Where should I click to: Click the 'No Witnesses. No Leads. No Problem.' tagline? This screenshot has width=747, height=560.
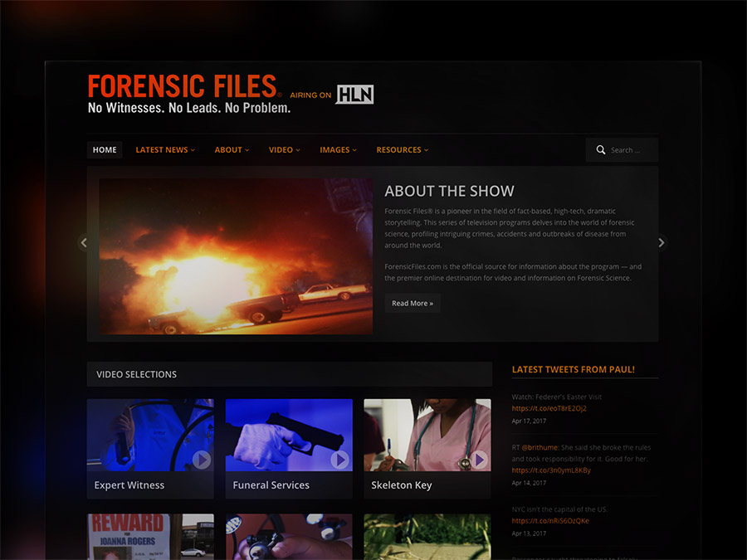(189, 108)
